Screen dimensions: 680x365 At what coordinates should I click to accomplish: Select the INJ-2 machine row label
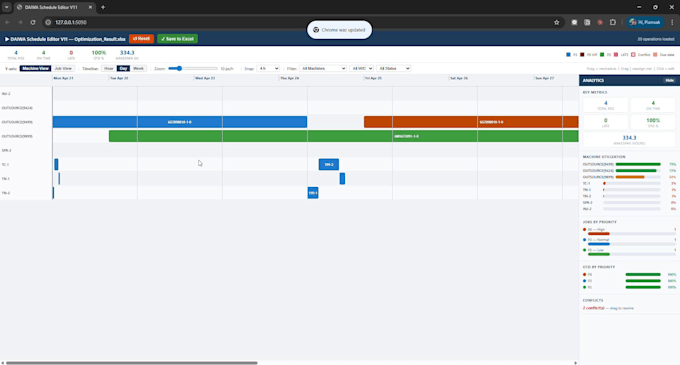tap(6, 94)
